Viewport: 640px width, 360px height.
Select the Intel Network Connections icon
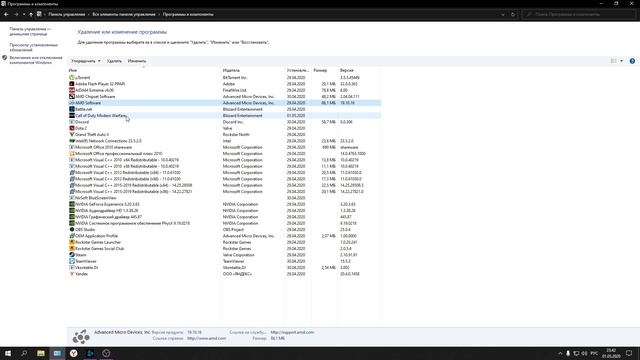tap(72, 141)
